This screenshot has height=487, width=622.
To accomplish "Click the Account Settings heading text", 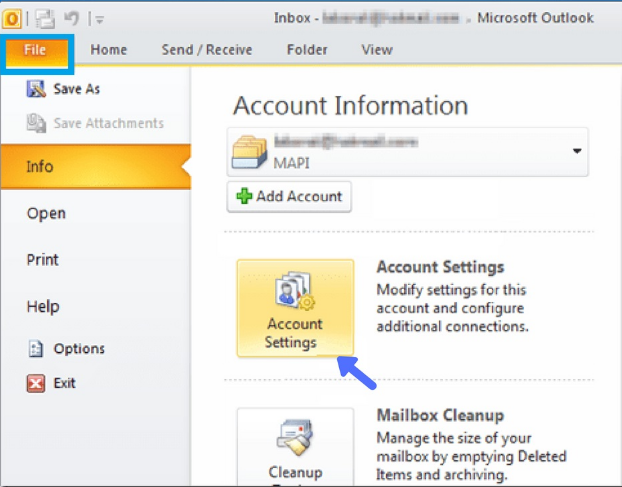I will [x=440, y=267].
